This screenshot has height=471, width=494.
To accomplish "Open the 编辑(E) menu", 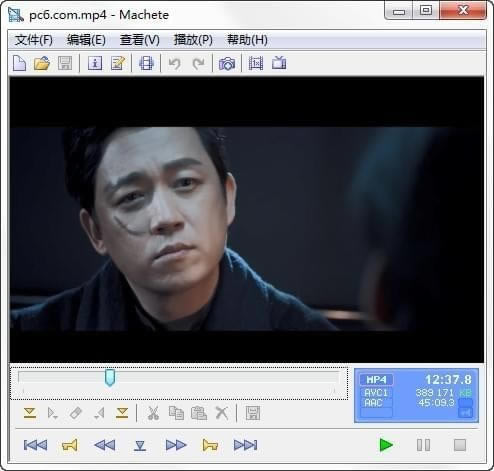I will pyautogui.click(x=86, y=40).
